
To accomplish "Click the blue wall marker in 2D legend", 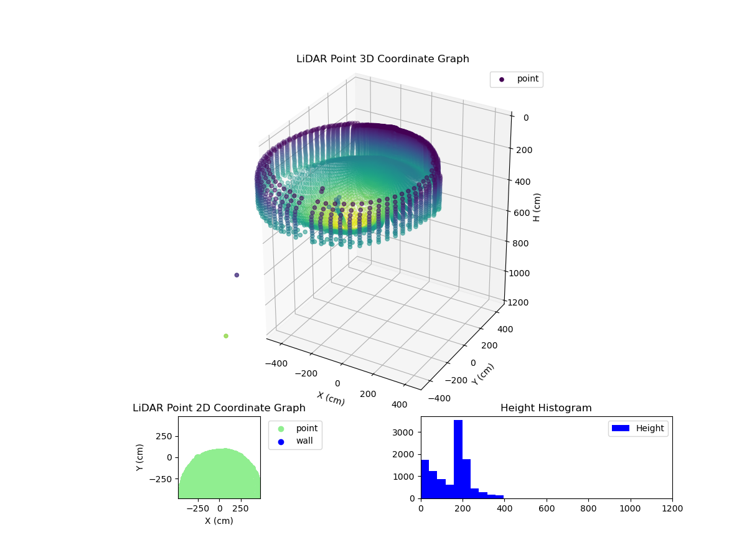I will 281,442.
